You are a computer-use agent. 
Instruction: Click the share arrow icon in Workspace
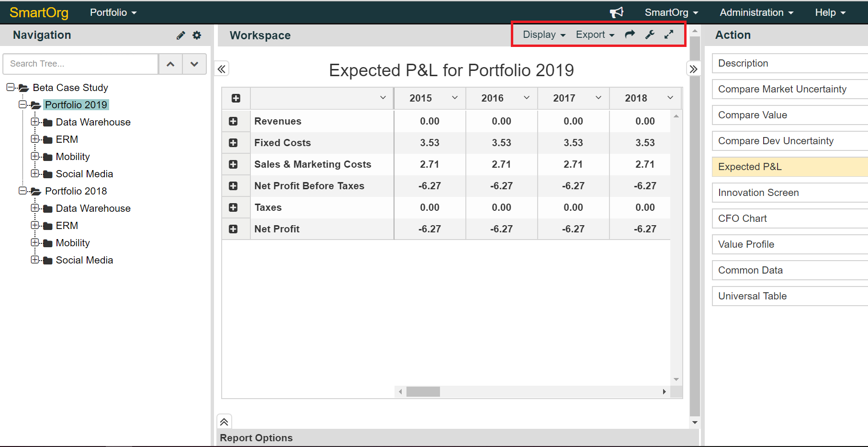pos(630,34)
